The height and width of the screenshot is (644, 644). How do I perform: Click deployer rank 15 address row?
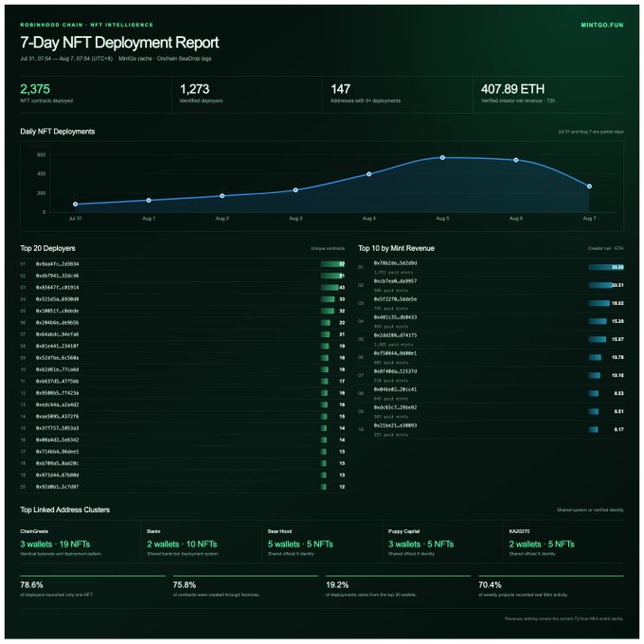pyautogui.click(x=183, y=428)
